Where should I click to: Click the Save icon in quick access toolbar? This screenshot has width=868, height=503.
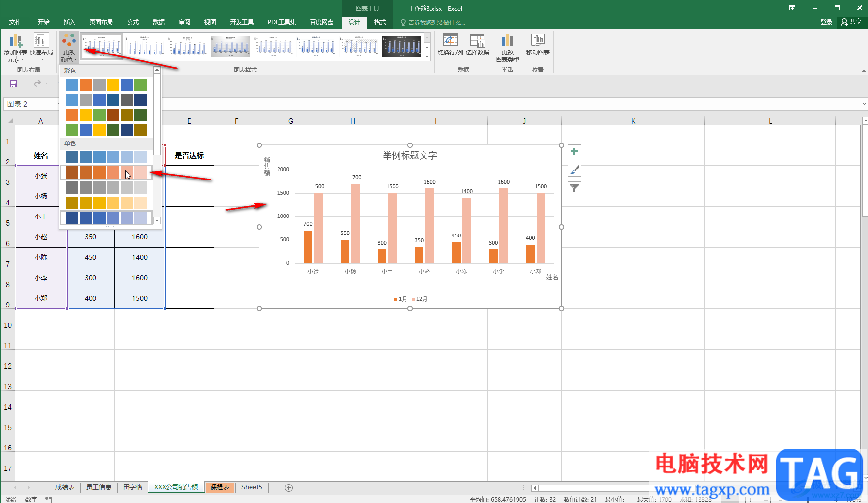[x=13, y=84]
